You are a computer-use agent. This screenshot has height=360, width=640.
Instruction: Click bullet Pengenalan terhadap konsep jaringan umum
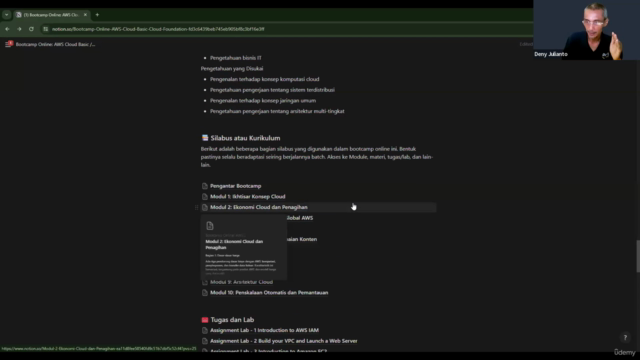(x=263, y=100)
